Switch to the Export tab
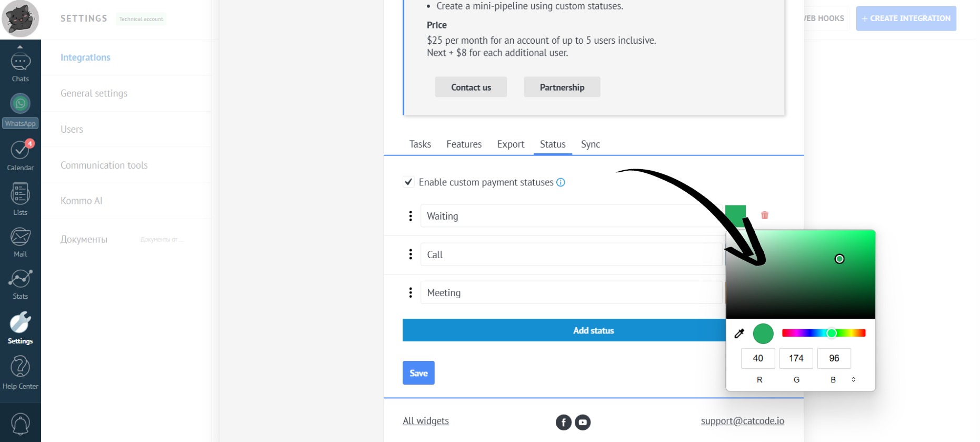Image resolution: width=980 pixels, height=442 pixels. 511,144
